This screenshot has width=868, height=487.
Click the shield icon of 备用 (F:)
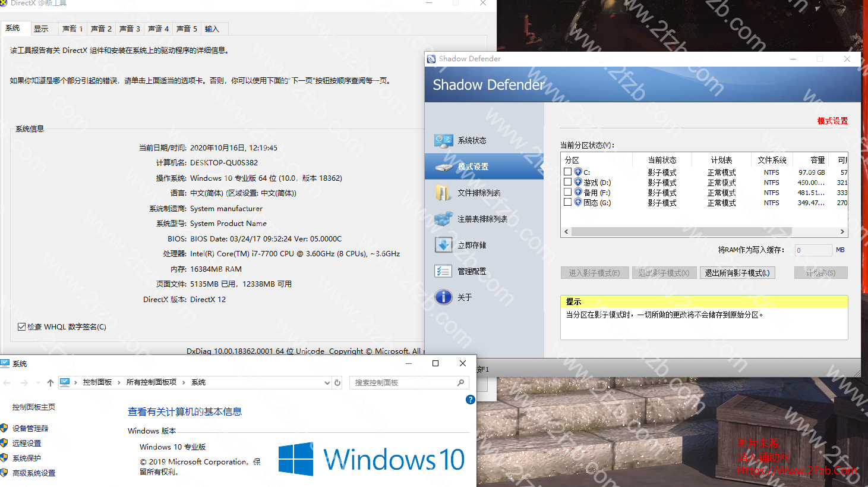pos(577,192)
